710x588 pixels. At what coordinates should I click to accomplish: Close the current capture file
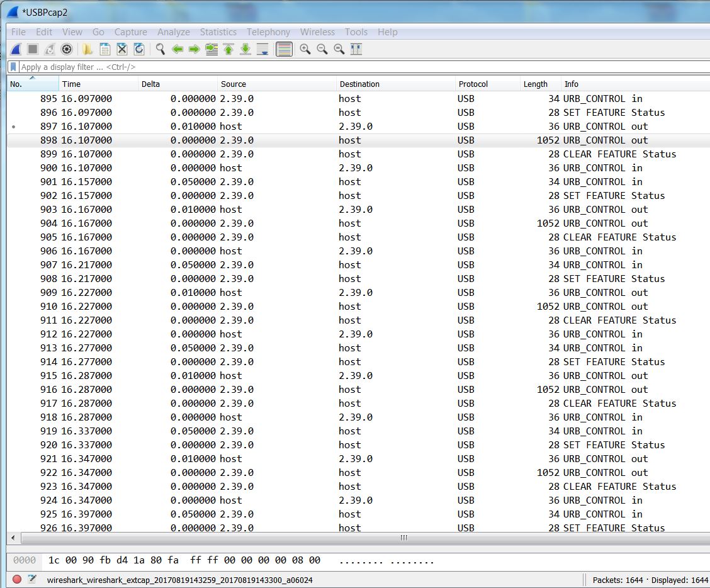point(120,49)
